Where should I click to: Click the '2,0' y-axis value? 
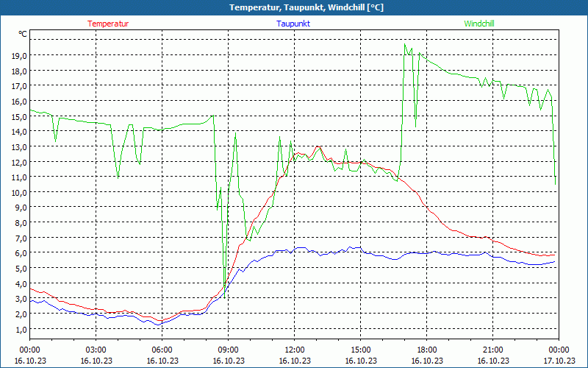[21, 314]
